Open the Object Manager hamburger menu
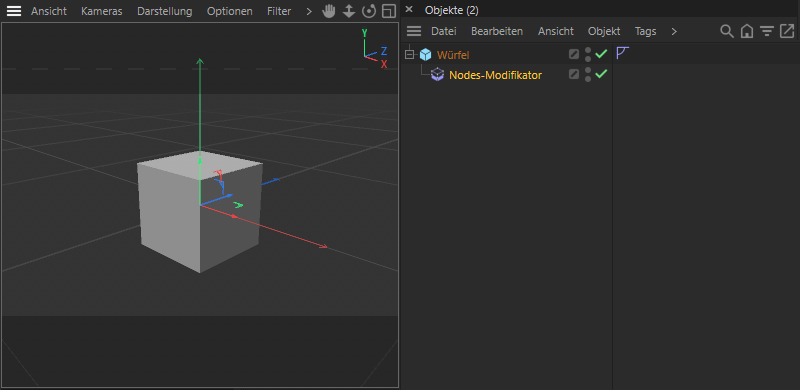This screenshot has width=800, height=390. click(x=414, y=31)
